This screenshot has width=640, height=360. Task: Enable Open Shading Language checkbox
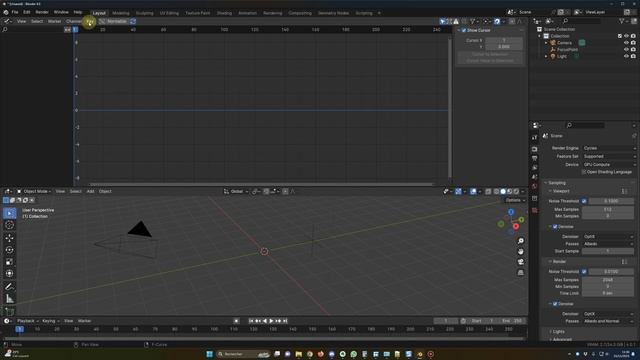[x=584, y=172]
